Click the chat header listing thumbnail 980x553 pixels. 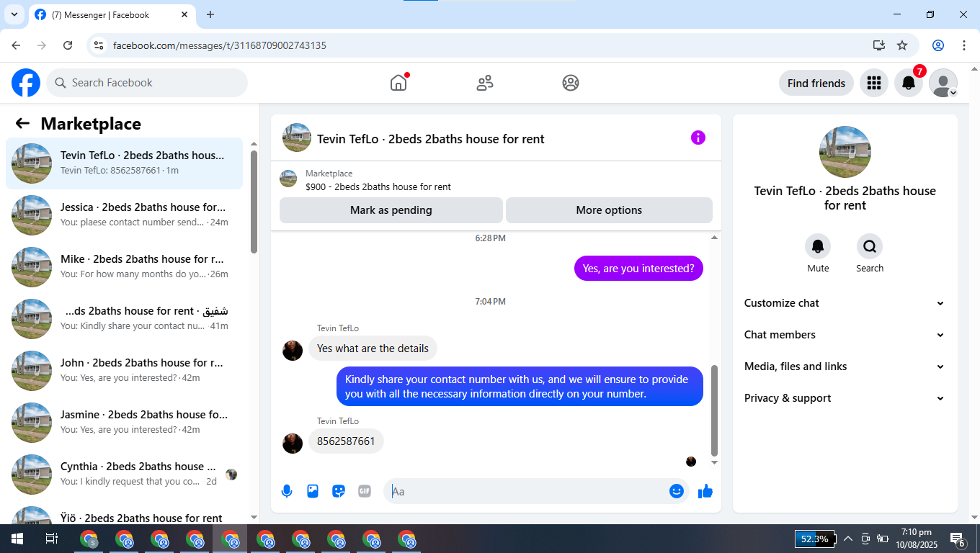point(297,138)
